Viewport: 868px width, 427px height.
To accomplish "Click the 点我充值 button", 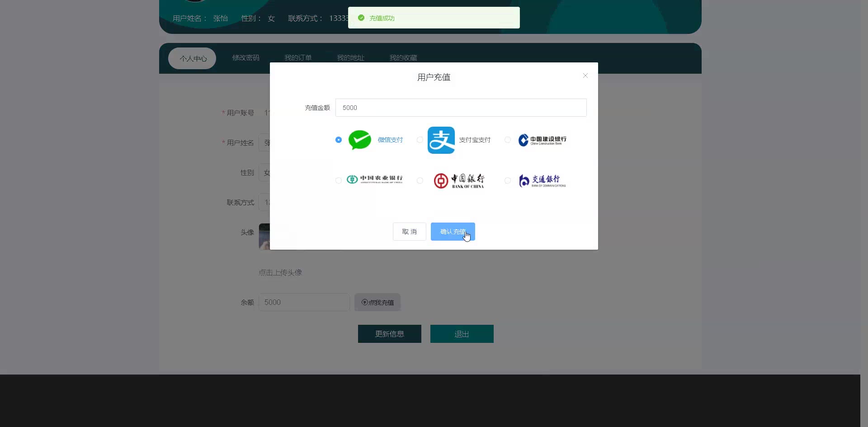I will pos(377,302).
